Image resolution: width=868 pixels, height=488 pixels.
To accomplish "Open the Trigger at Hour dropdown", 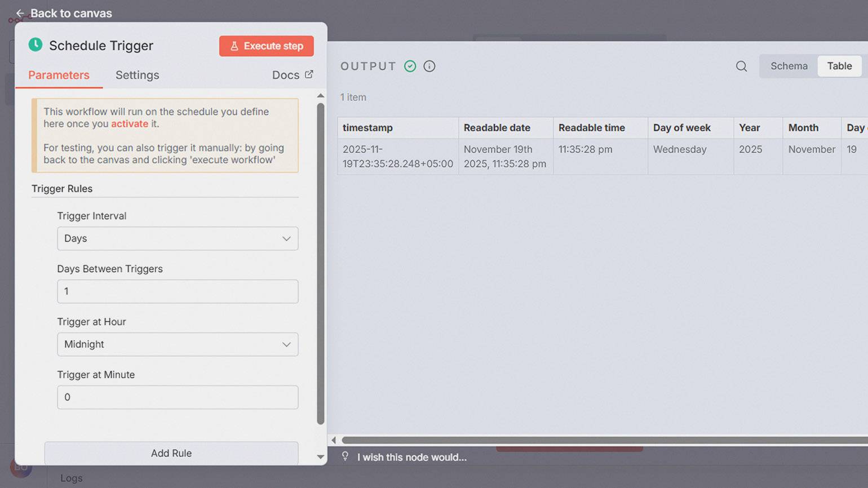I will pos(178,344).
